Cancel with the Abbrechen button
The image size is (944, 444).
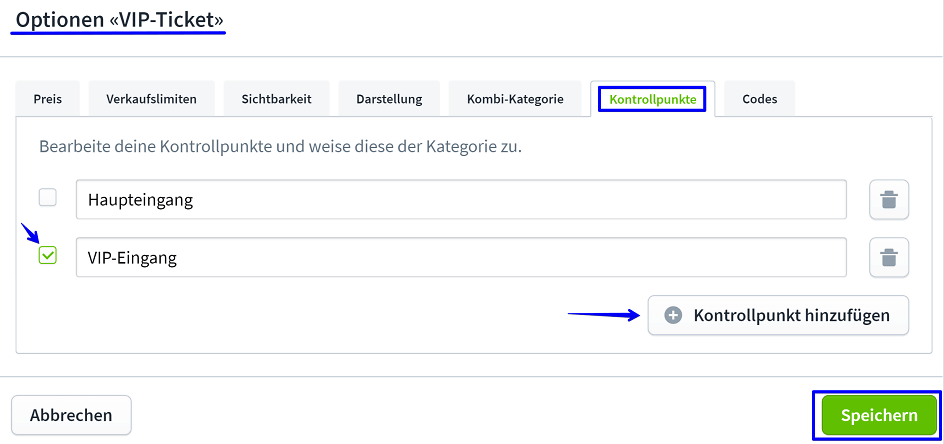tap(71, 415)
